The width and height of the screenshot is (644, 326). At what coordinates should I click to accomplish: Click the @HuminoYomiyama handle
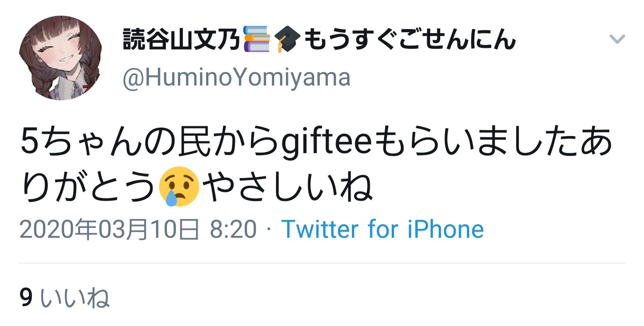[236, 78]
